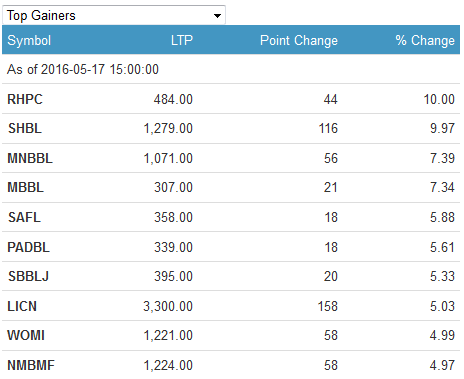Select the WOMI symbol

(26, 335)
